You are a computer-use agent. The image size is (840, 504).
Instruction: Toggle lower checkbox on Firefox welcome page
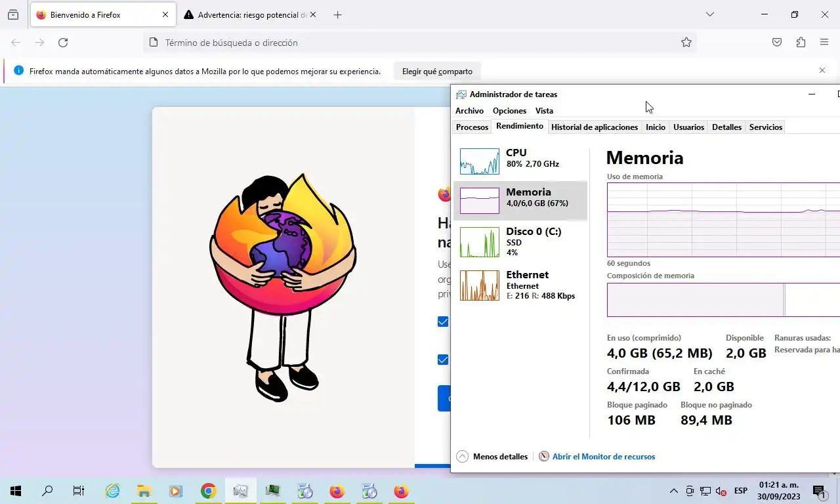coord(443,360)
